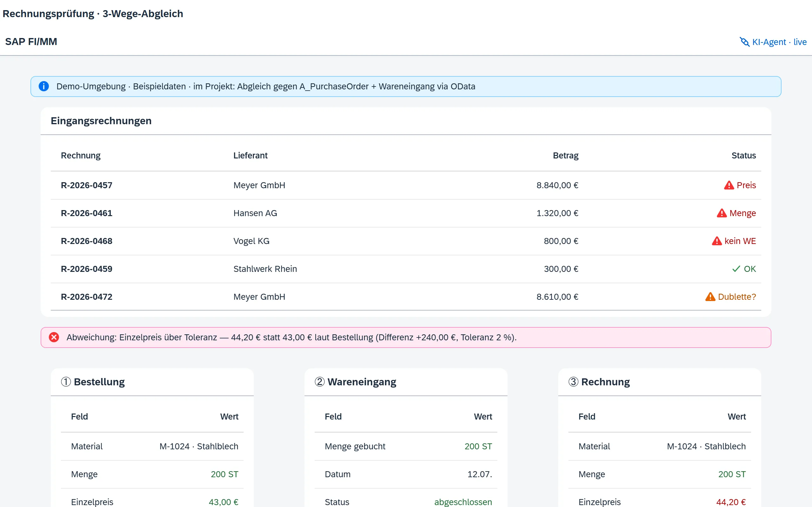Click the warning triangle next to Menge status
This screenshot has width=812, height=507.
pos(721,213)
